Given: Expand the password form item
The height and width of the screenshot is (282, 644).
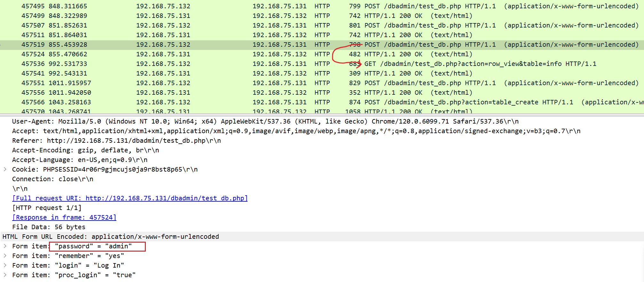Looking at the screenshot, I should click(x=5, y=246).
